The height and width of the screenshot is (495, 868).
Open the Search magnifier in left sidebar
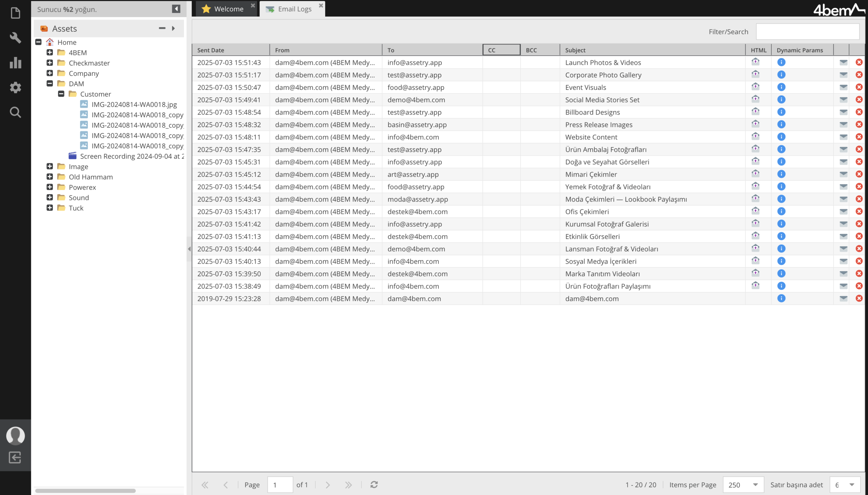[x=15, y=112]
